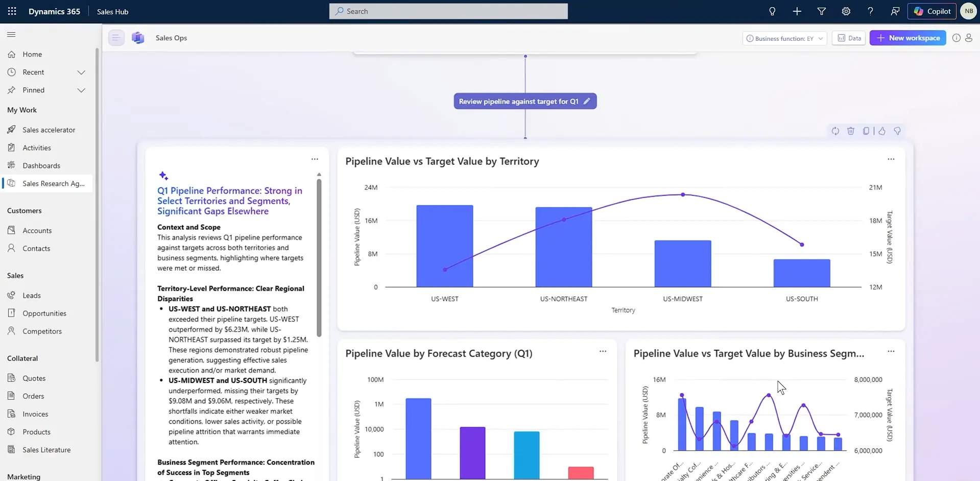980x481 pixels.
Task: Give thumbs down feedback on report
Action: pos(897,131)
